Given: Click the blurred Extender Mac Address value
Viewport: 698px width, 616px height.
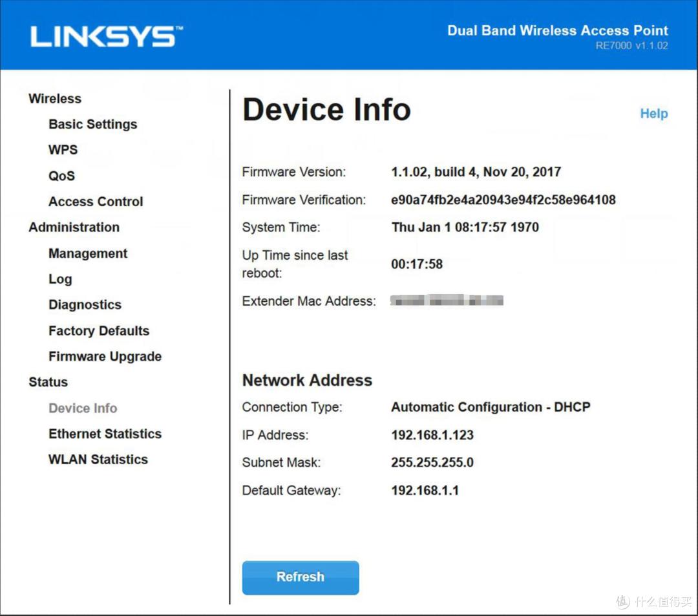Looking at the screenshot, I should coord(446,300).
